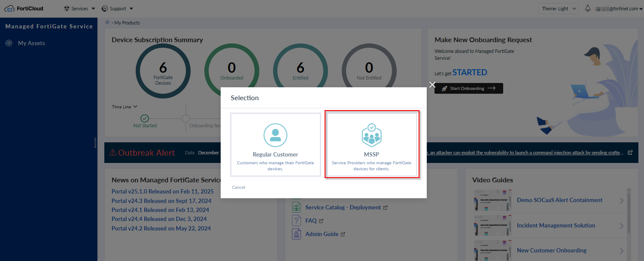
Task: Select the Regular Customer option
Action: click(x=275, y=144)
